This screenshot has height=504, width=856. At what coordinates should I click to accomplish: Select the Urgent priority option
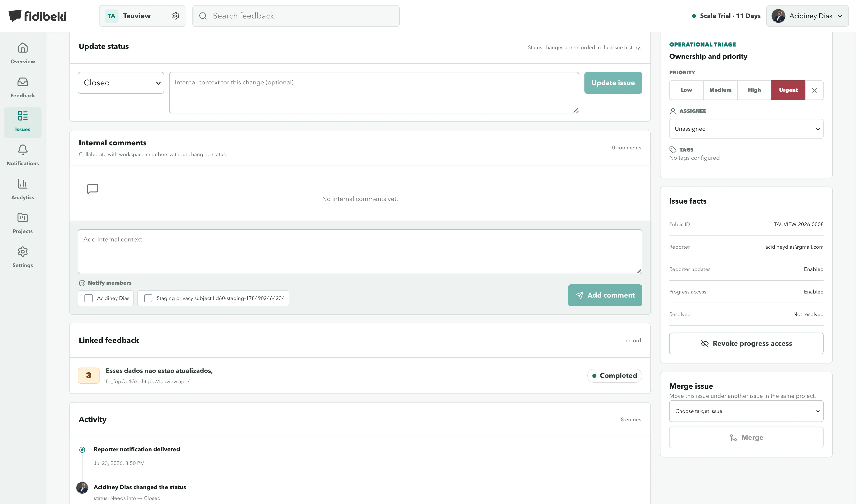[x=788, y=90]
